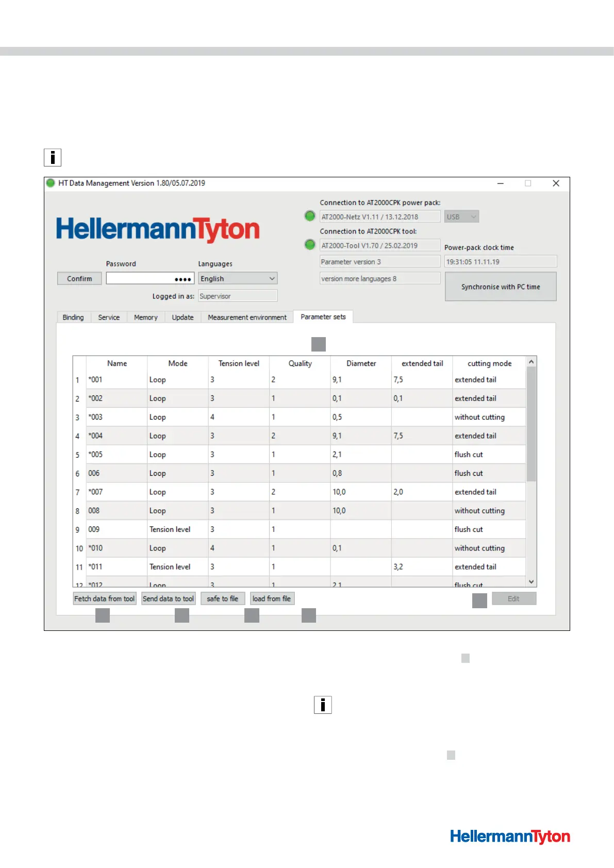Click the Name column header
The image size is (614, 868).
point(117,363)
